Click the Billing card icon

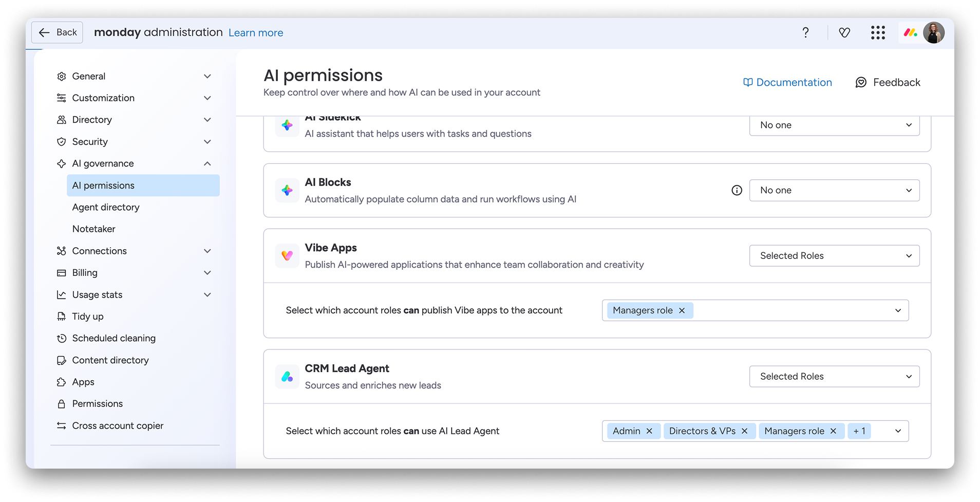pos(62,273)
